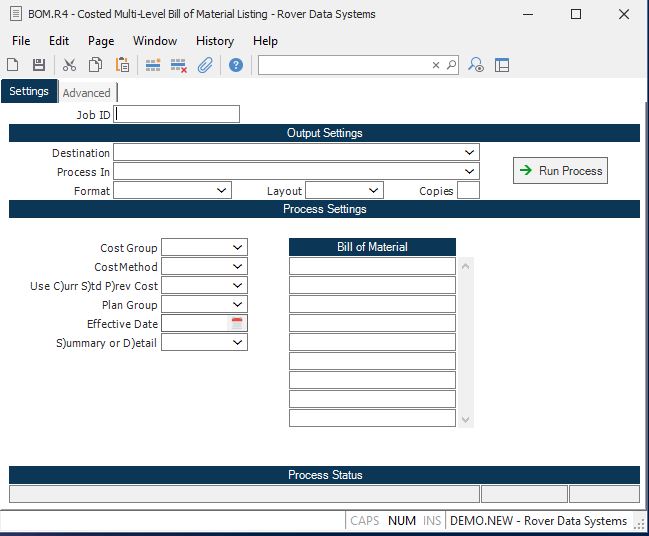Expand the Cost Group dropdown

pyautogui.click(x=238, y=247)
